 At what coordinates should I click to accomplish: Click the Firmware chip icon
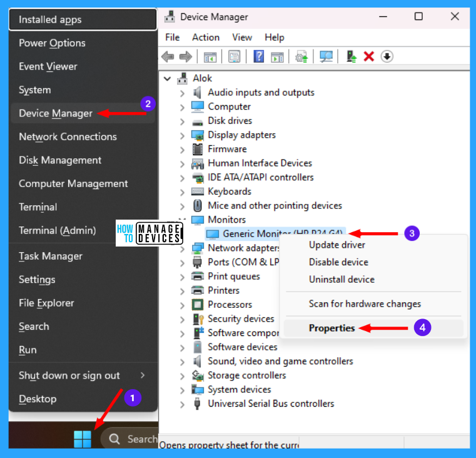[x=198, y=149]
